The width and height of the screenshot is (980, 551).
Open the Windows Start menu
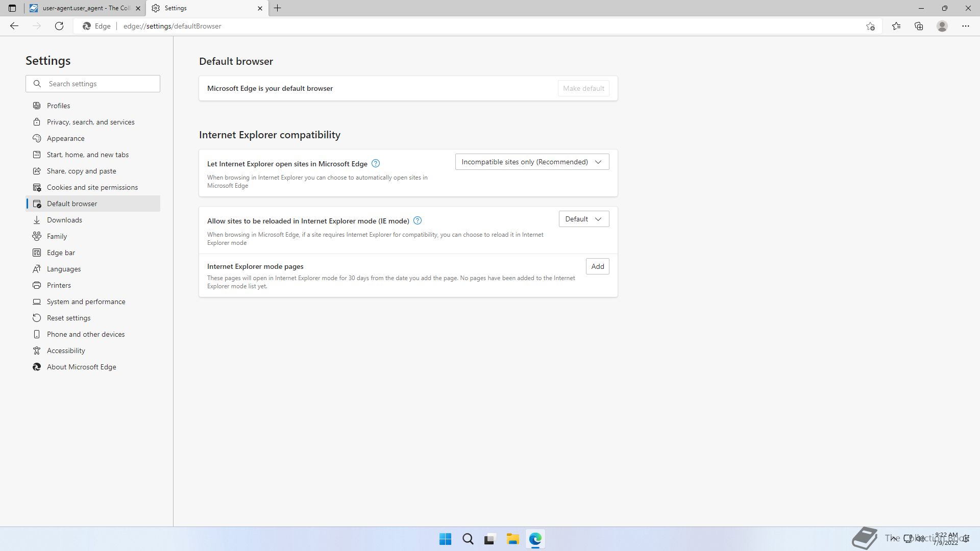(x=445, y=539)
